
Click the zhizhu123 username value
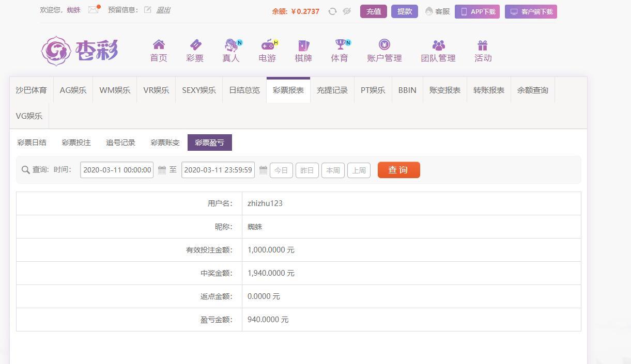(x=265, y=203)
